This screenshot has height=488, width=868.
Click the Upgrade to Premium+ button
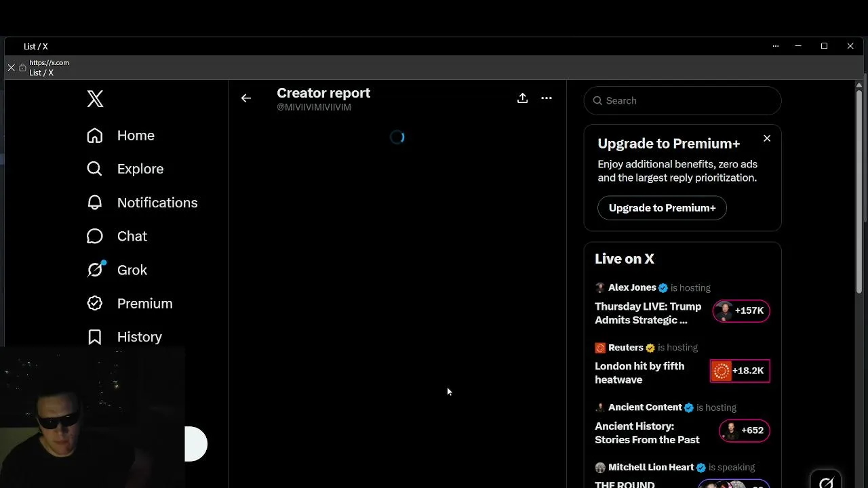pos(662,208)
